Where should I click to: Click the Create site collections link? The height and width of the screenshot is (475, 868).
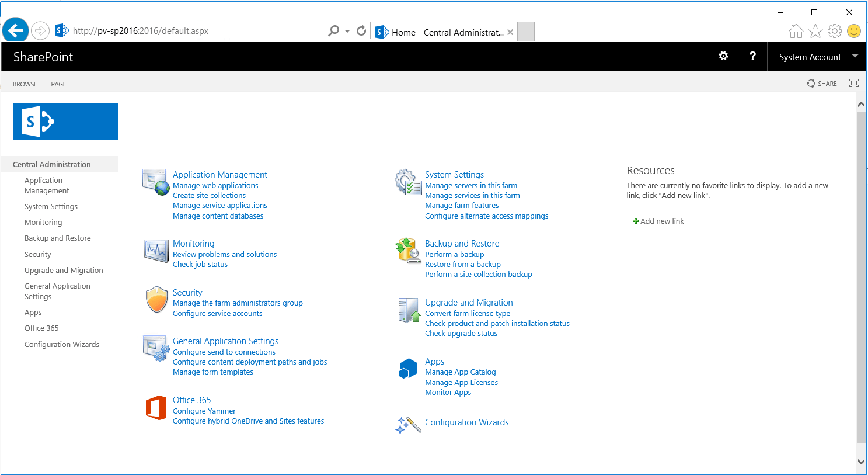tap(209, 195)
